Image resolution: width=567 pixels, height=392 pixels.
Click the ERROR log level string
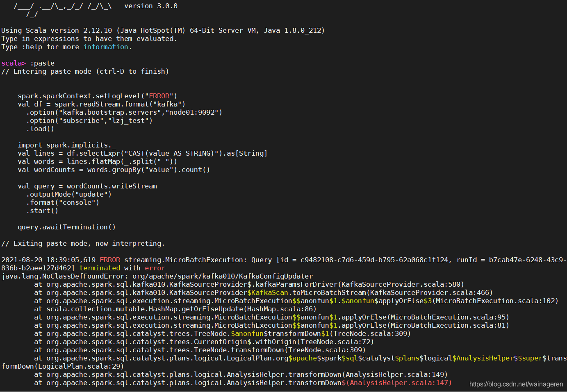pyautogui.click(x=159, y=95)
